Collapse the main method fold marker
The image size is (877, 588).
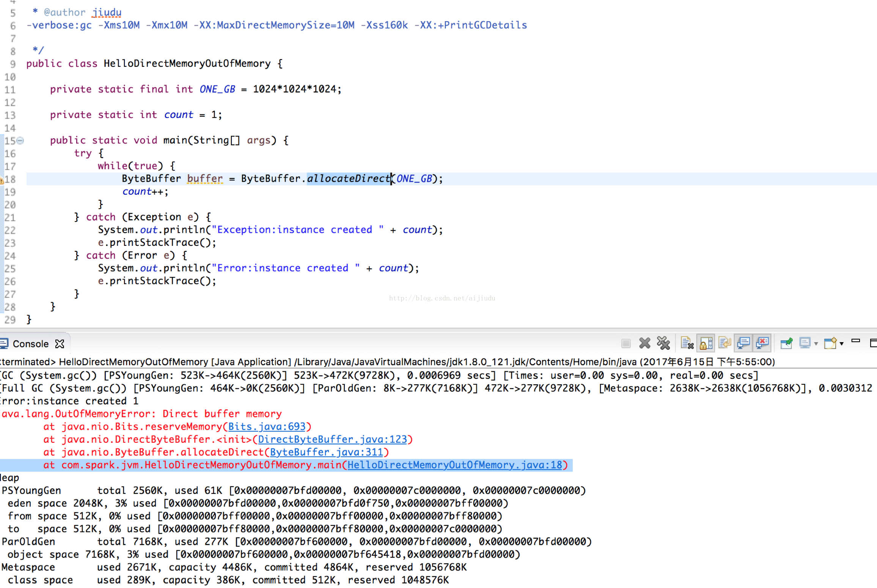[20, 141]
